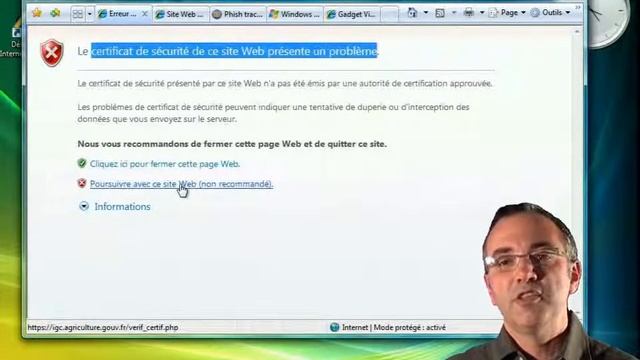
Task: Click the red shield certificate error icon
Action: tap(52, 53)
